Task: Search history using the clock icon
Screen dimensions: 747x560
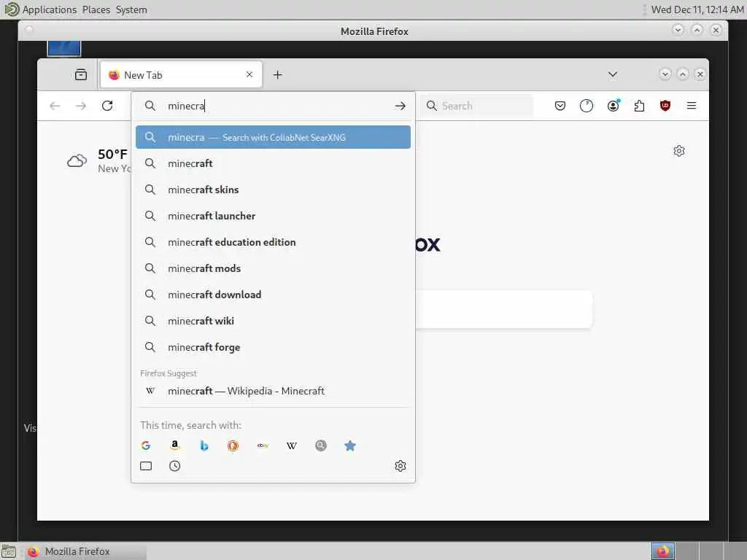Action: [x=175, y=466]
